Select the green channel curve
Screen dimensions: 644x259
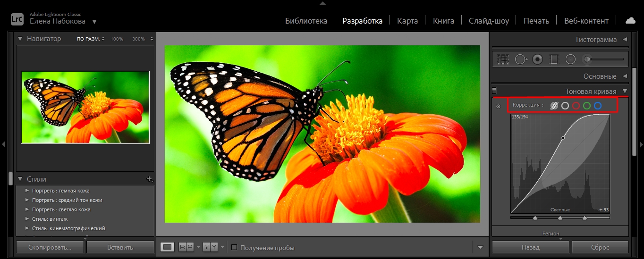click(x=587, y=106)
